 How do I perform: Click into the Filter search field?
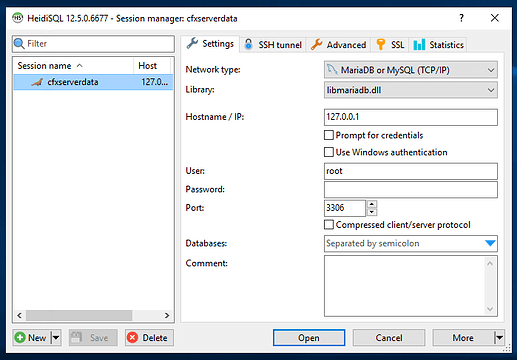coord(93,44)
